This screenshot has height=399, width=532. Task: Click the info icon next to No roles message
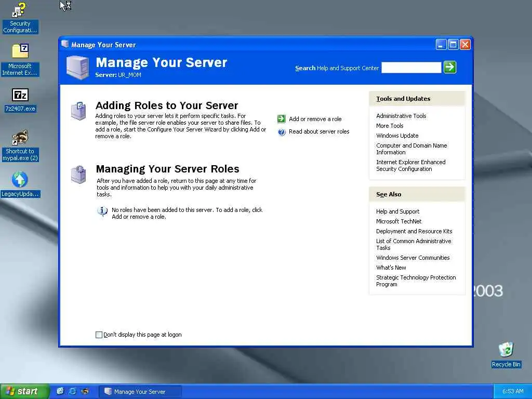pyautogui.click(x=102, y=211)
